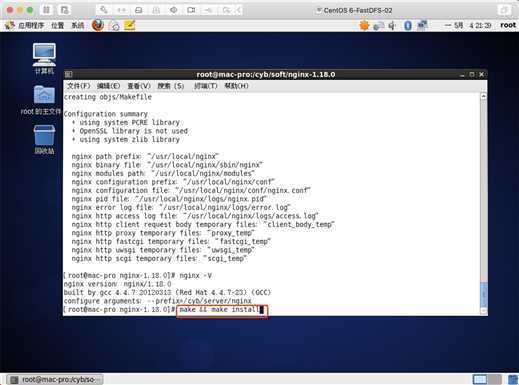Maximize the terminal window

point(472,74)
